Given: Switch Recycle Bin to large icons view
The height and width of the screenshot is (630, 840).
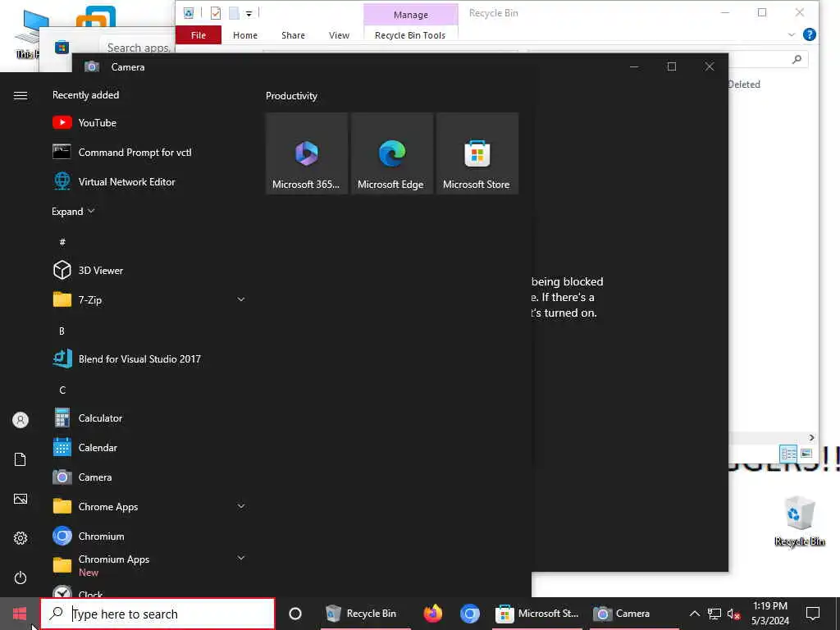Looking at the screenshot, I should (x=806, y=453).
